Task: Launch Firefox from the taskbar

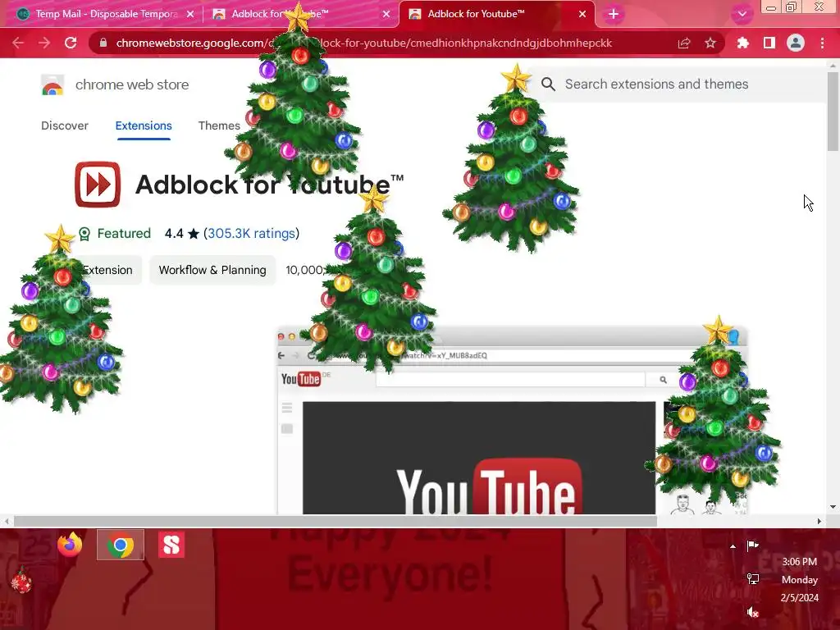Action: [x=71, y=545]
